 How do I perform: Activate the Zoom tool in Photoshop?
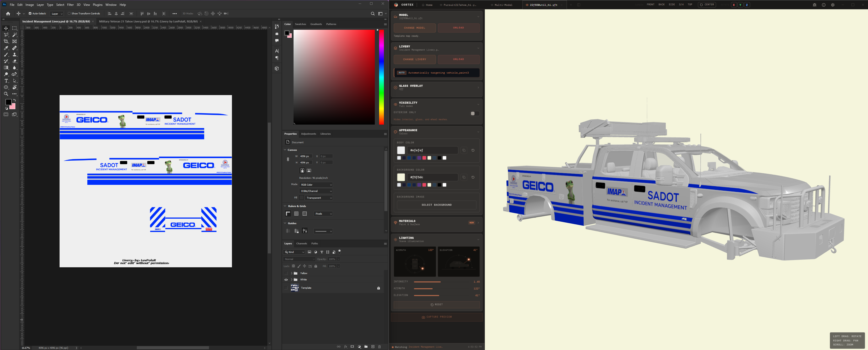[6, 94]
